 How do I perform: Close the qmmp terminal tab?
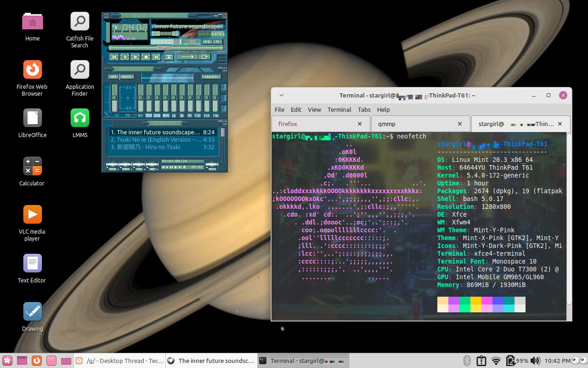460,124
